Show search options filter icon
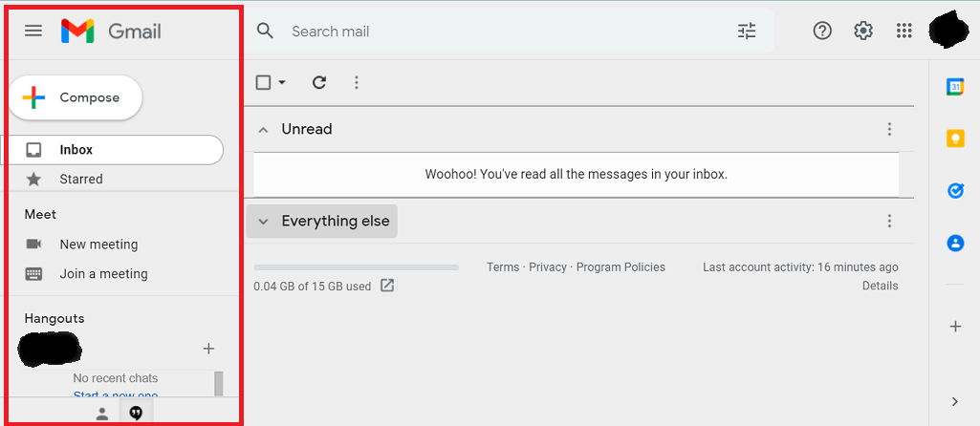The width and height of the screenshot is (980, 426). click(x=747, y=31)
